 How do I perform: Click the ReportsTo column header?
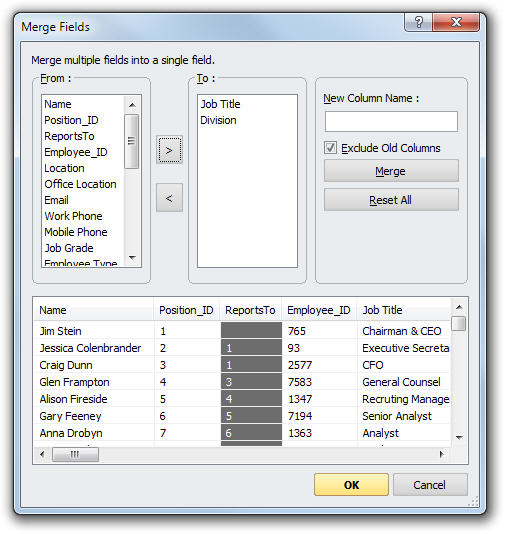pos(250,310)
